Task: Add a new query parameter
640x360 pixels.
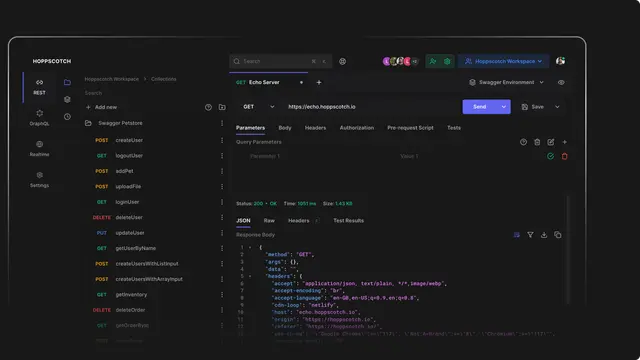Action: [x=564, y=142]
